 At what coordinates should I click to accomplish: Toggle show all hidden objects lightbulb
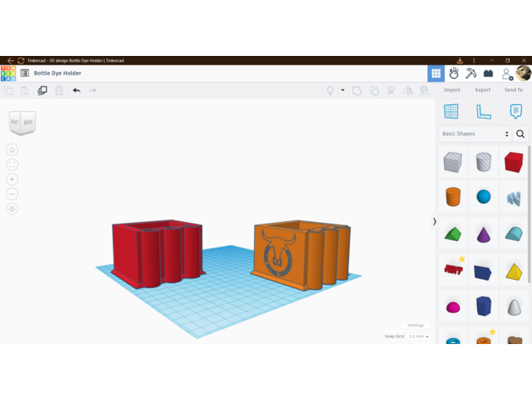[x=330, y=90]
